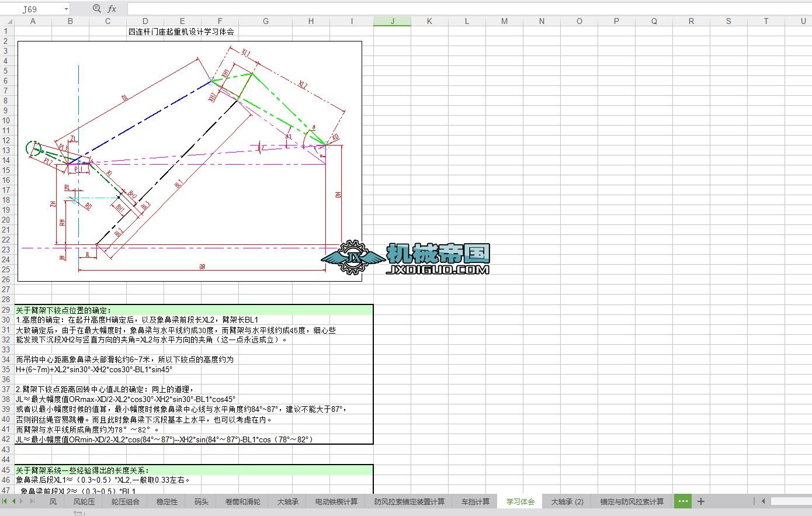The height and width of the screenshot is (516, 812).
Task: Select row 45 header
Action: pyautogui.click(x=7, y=470)
